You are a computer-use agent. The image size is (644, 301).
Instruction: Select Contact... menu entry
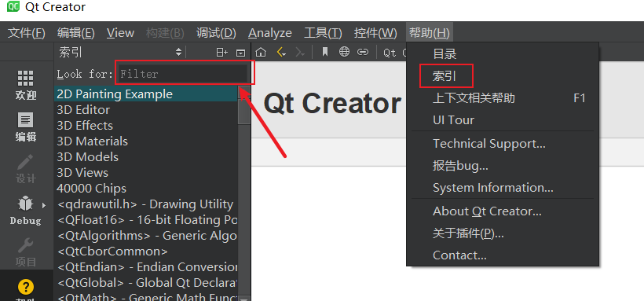tap(503, 255)
